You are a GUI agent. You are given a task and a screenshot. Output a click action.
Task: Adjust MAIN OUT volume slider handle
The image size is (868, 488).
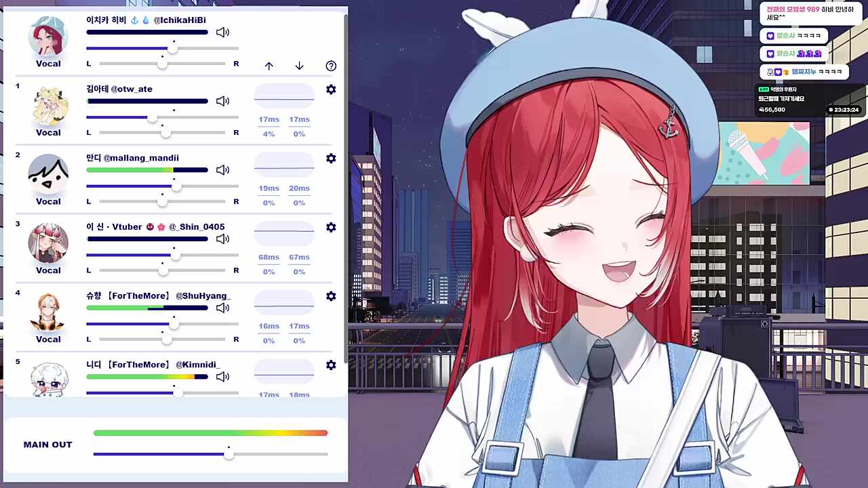pos(229,454)
